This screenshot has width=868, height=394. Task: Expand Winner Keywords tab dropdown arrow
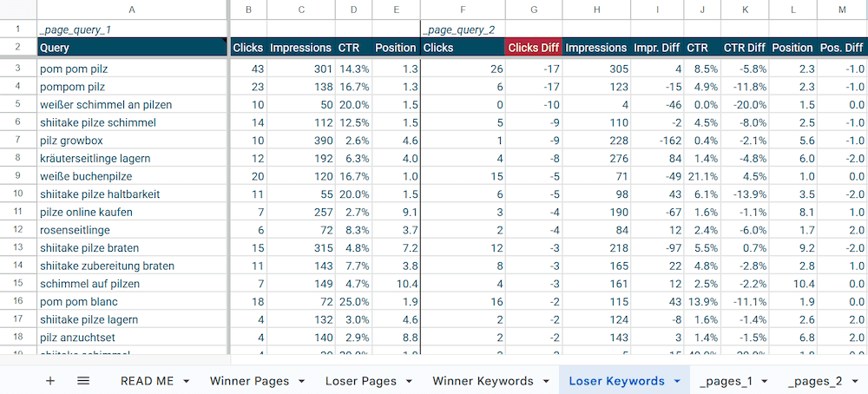(546, 381)
